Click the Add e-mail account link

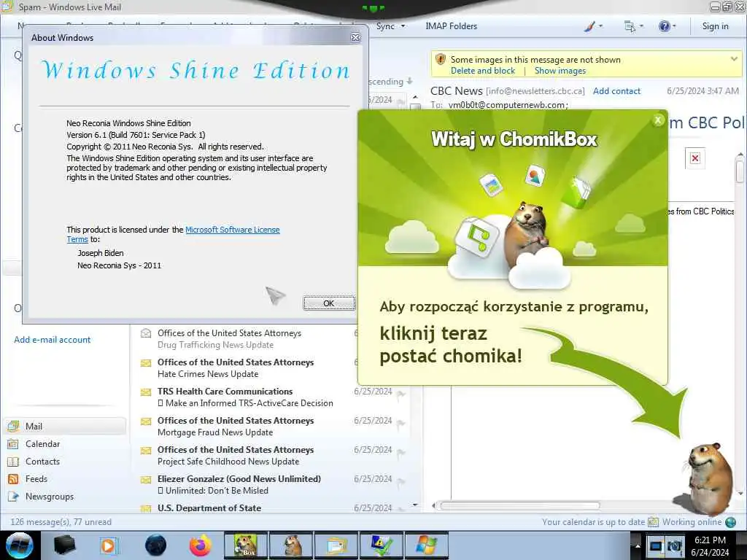[x=52, y=340]
